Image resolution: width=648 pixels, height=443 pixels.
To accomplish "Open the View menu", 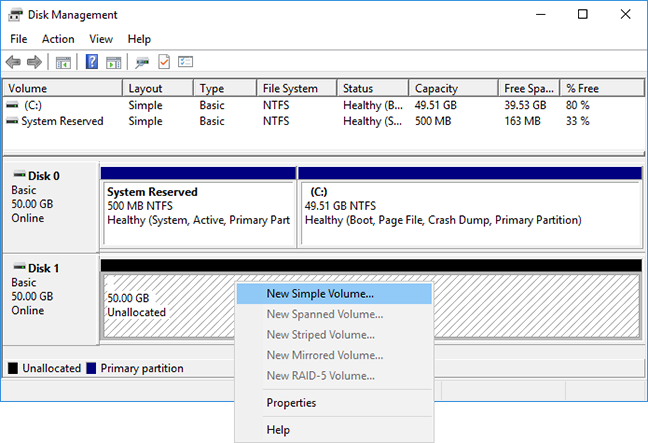I will click(x=101, y=39).
